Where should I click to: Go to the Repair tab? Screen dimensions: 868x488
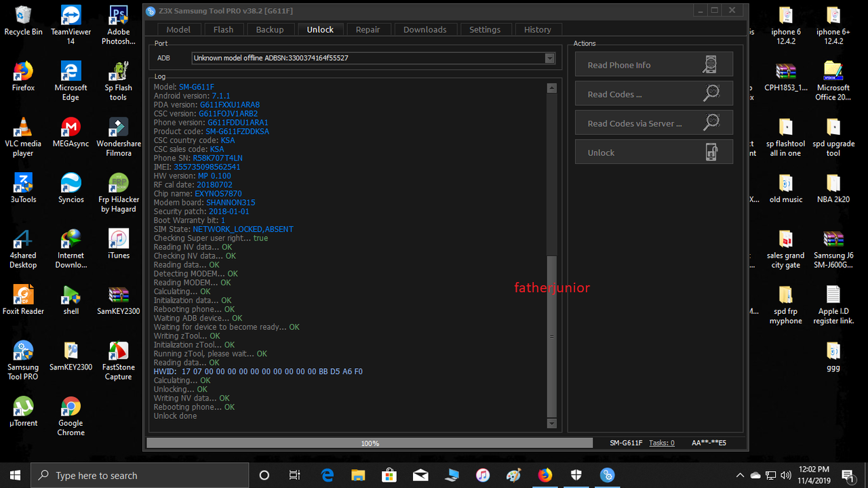pos(368,29)
